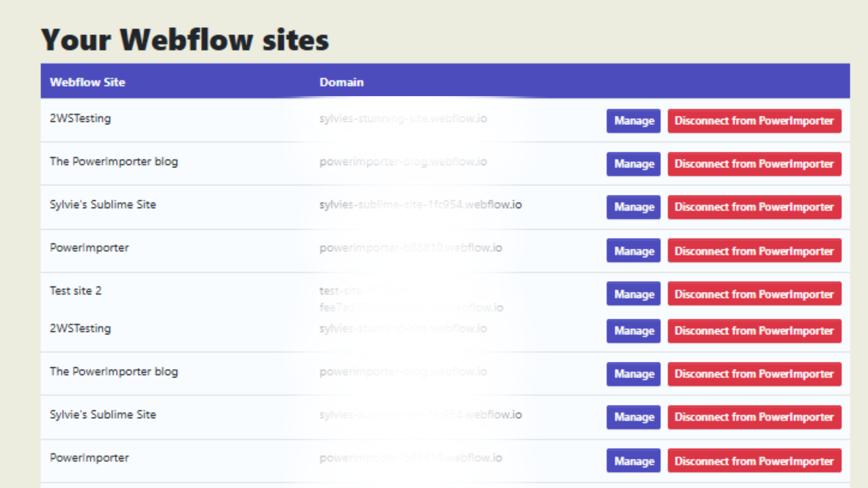Disconnect the second The PowerImporter blog row
This screenshot has width=868, height=488.
(x=754, y=374)
